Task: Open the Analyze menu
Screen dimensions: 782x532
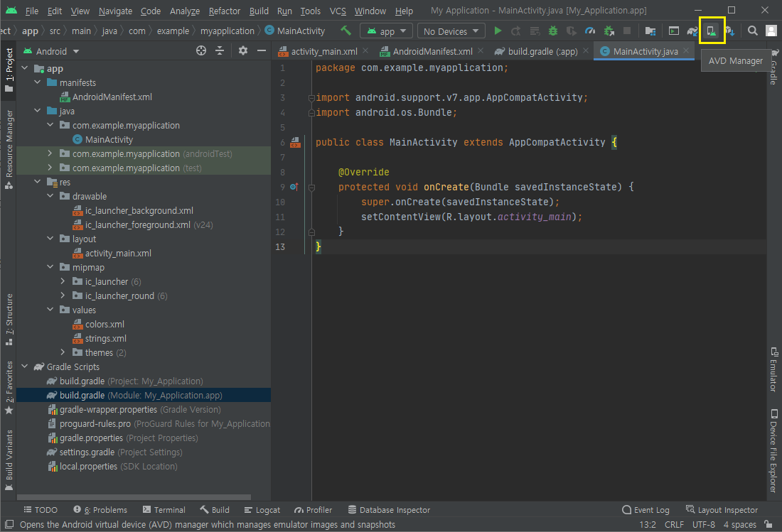Action: [185, 11]
